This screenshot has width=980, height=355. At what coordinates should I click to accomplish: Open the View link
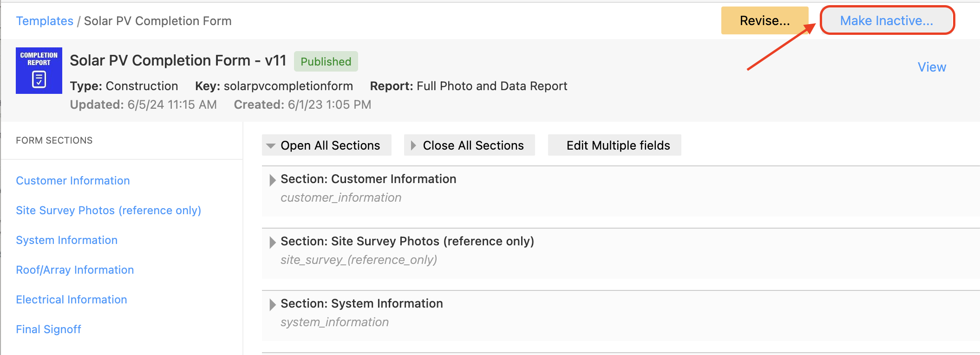tap(932, 67)
